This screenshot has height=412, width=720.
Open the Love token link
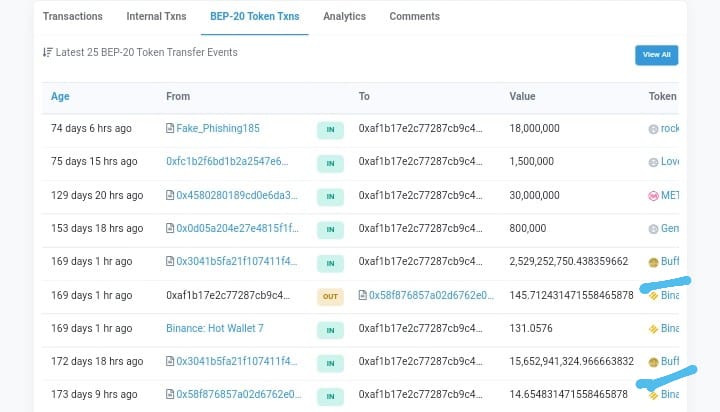pos(670,162)
